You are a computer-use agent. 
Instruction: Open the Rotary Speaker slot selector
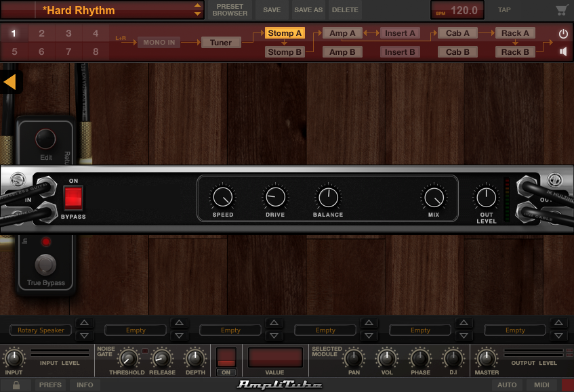tap(41, 330)
